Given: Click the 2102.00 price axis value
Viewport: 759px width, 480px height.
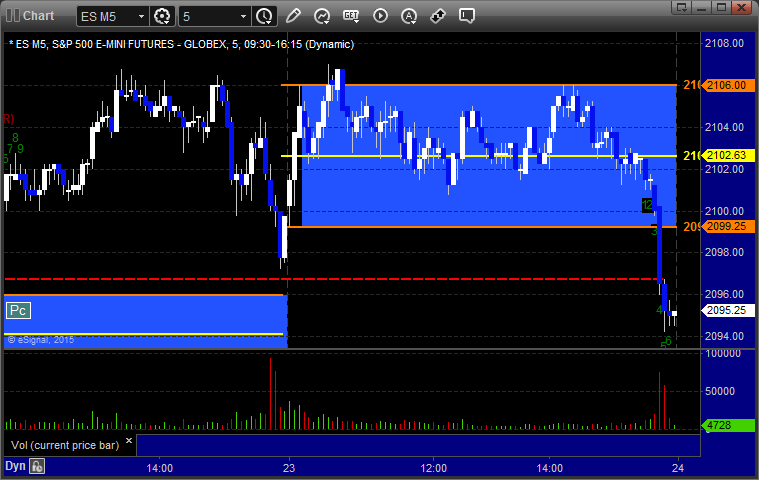Looking at the screenshot, I should [x=724, y=169].
